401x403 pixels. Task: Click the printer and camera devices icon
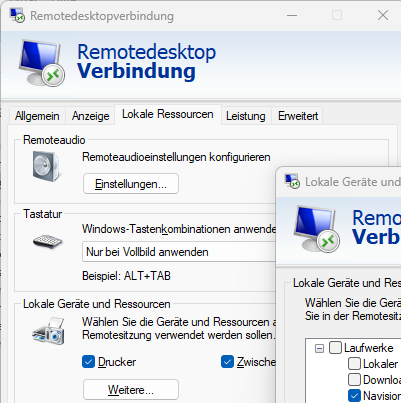click(x=48, y=331)
